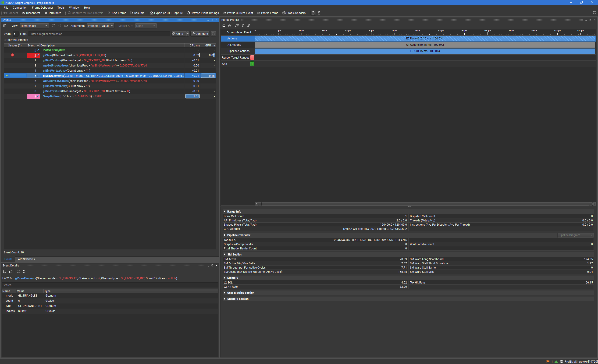Viewport: 598px width, 364px height.
Task: Click the ruler icon beside Arguments label
Action: point(66,26)
